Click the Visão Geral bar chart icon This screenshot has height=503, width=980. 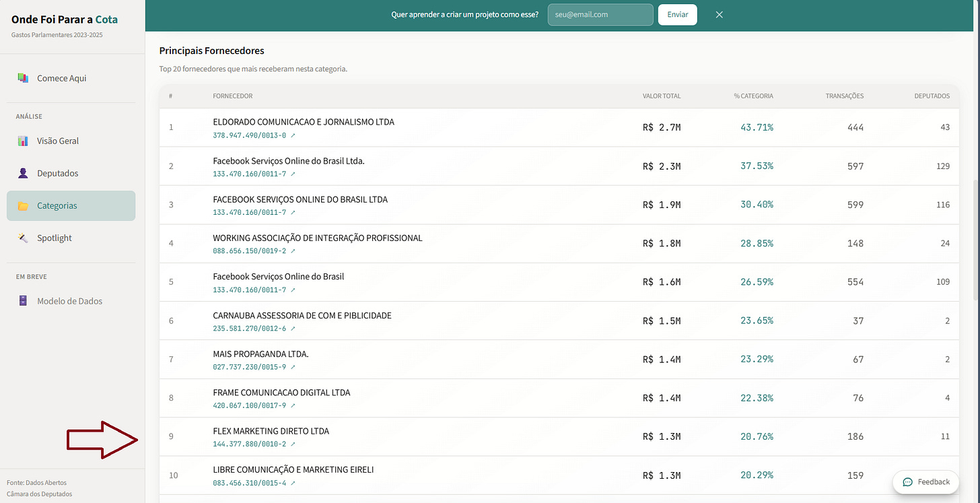(x=23, y=141)
